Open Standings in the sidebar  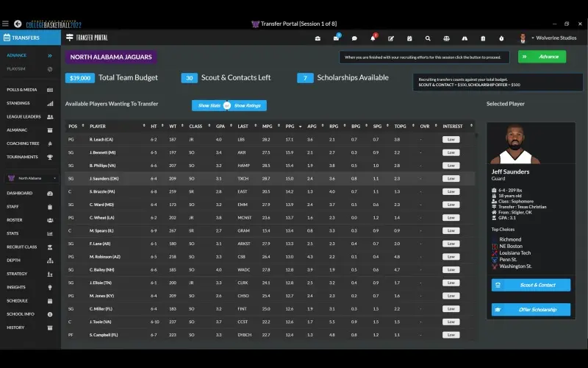pos(18,103)
